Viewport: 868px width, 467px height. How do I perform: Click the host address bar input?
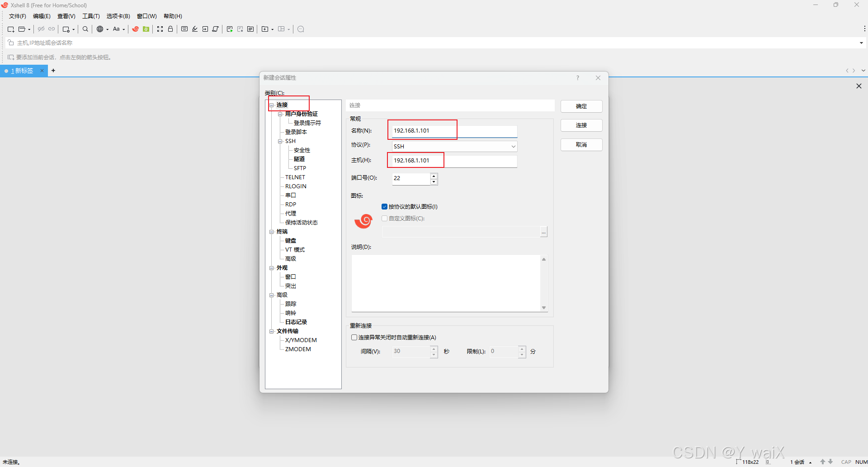coord(434,43)
